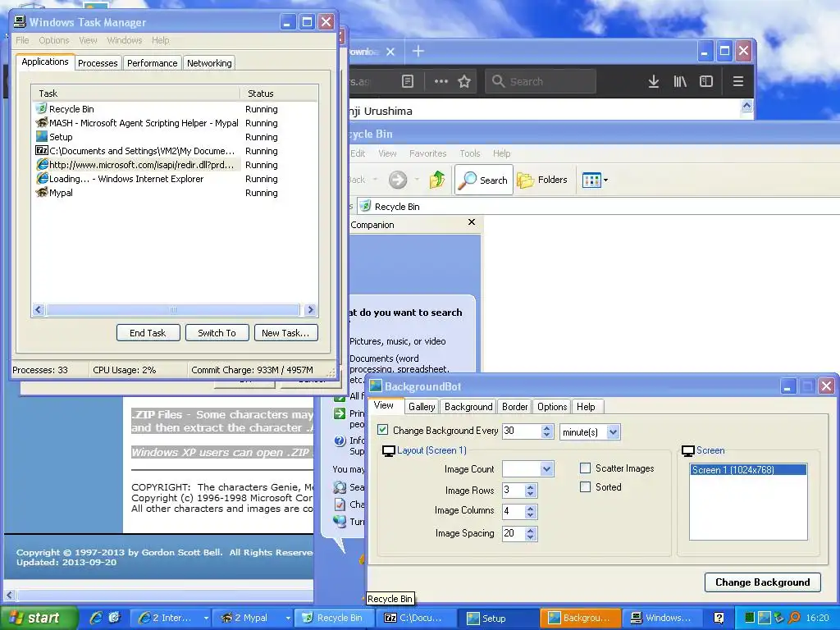Viewport: 840px width, 630px height.
Task: Open the browser Downloads arrow icon
Action: tap(654, 81)
